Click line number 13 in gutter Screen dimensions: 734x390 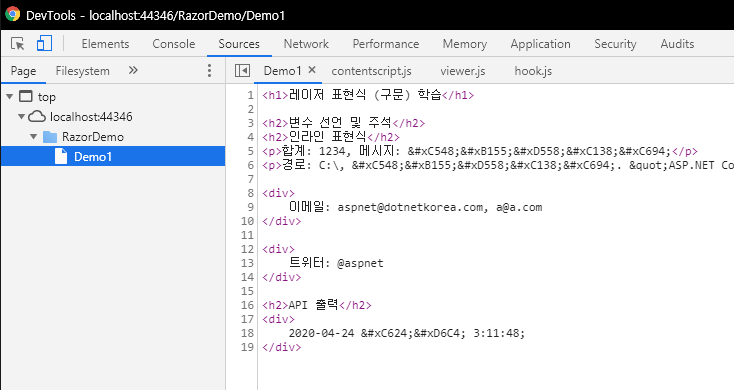pos(247,263)
